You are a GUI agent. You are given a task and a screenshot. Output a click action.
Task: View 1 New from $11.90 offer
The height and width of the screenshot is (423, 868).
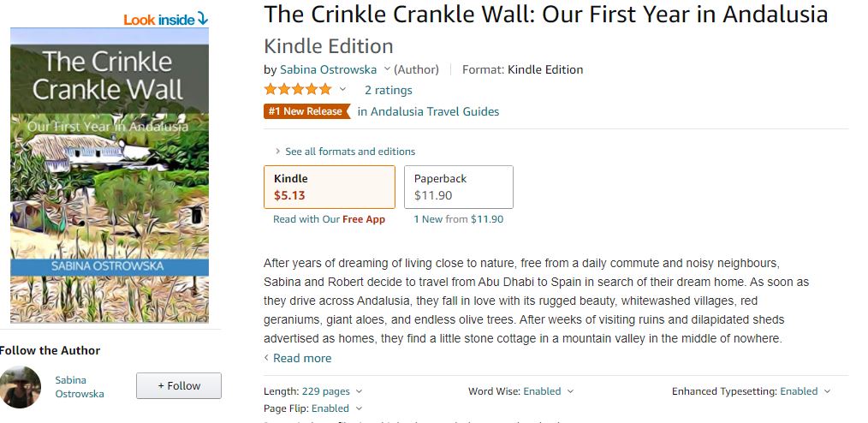[458, 219]
